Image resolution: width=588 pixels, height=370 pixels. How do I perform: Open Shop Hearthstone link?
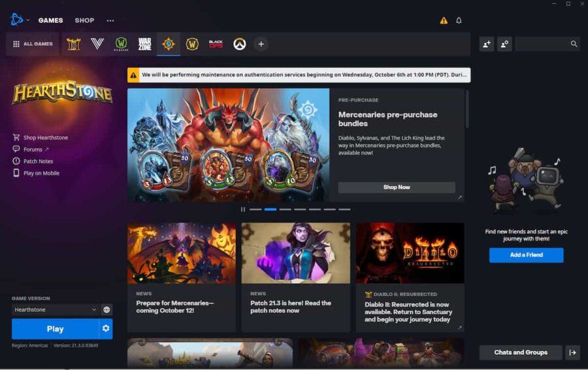pos(41,138)
